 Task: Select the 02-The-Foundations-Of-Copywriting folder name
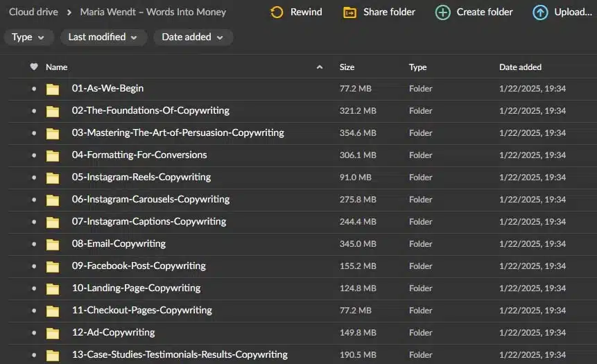[150, 110]
